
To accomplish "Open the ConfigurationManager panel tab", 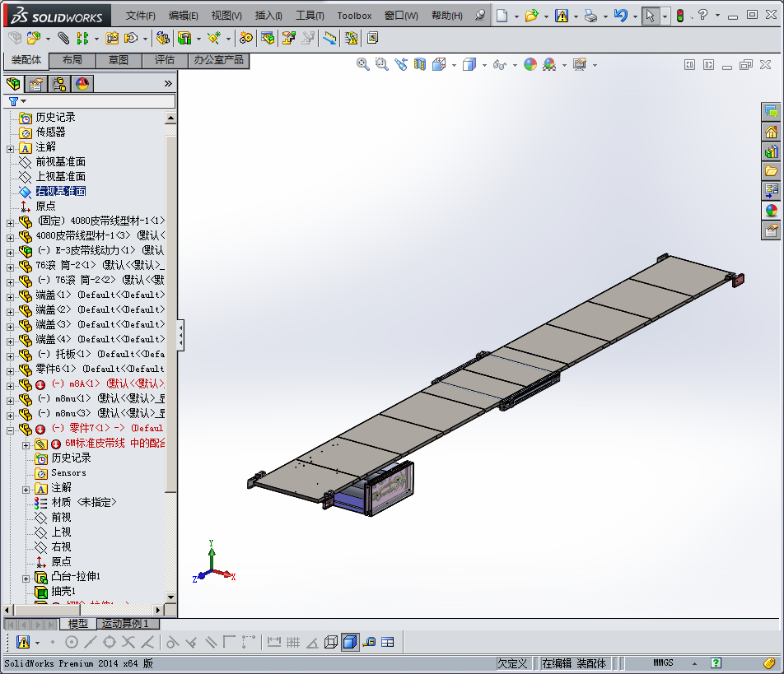I will (59, 84).
